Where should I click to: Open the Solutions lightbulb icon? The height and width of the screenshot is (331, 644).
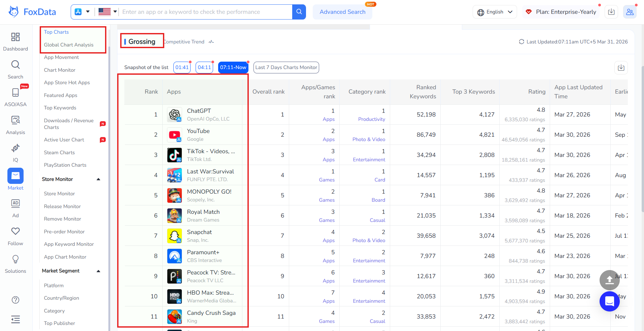[15, 259]
